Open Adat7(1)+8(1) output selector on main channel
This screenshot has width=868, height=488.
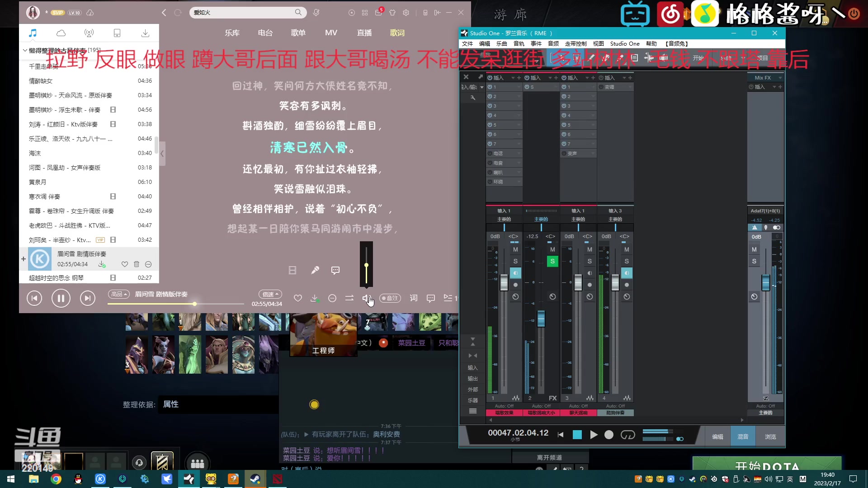(x=765, y=211)
